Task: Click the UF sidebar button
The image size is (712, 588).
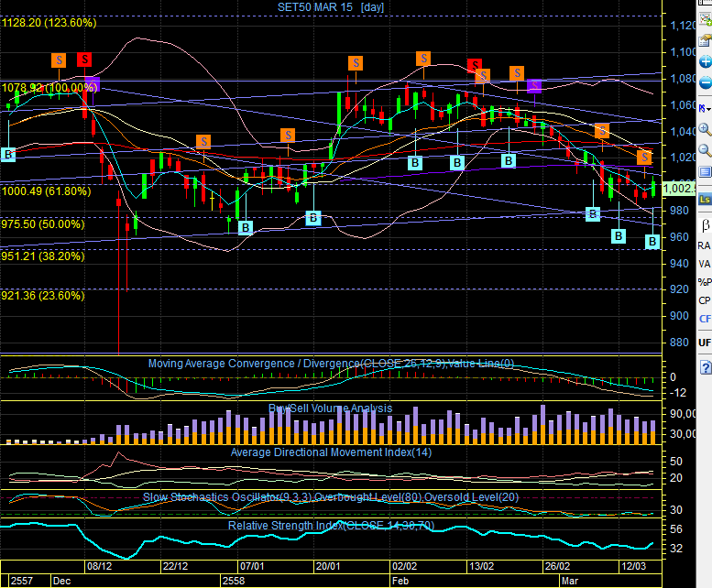Action: point(705,343)
